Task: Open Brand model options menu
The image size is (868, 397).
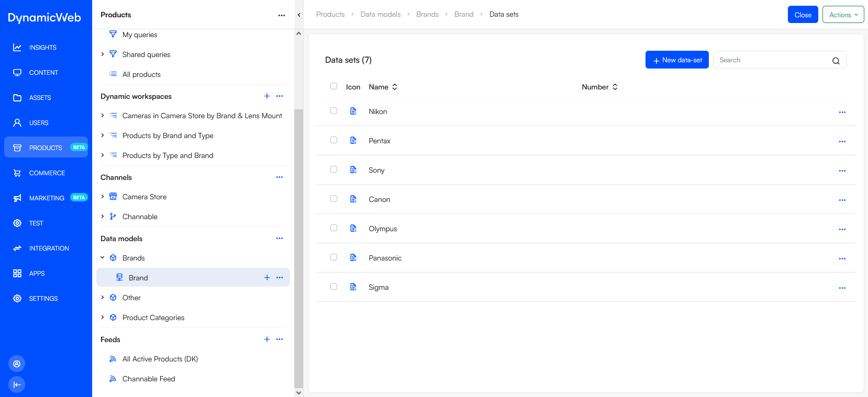Action: pyautogui.click(x=280, y=278)
